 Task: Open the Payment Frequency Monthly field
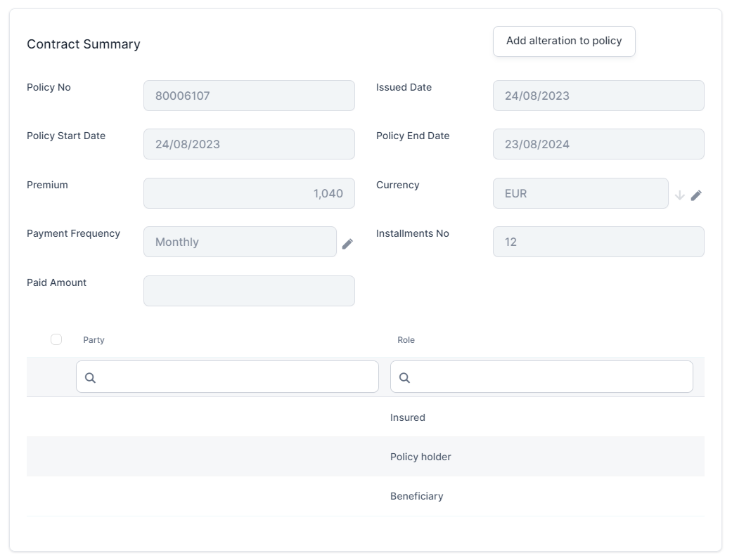point(240,242)
